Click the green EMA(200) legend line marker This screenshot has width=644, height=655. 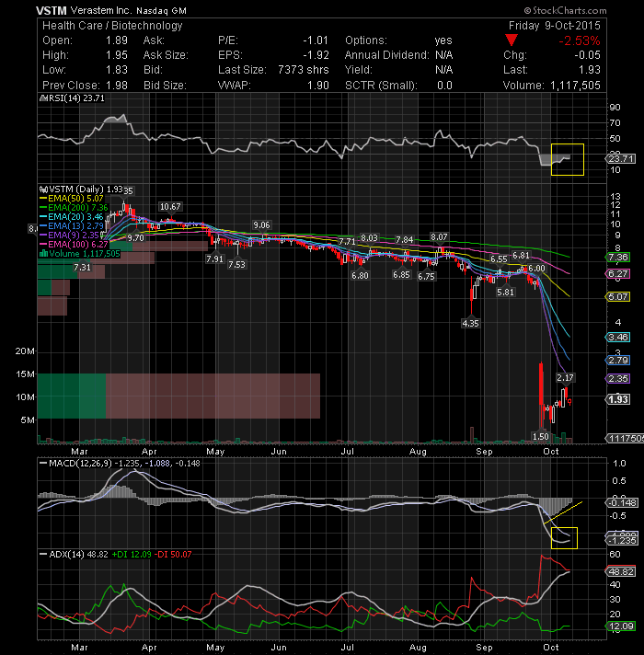tap(43, 208)
